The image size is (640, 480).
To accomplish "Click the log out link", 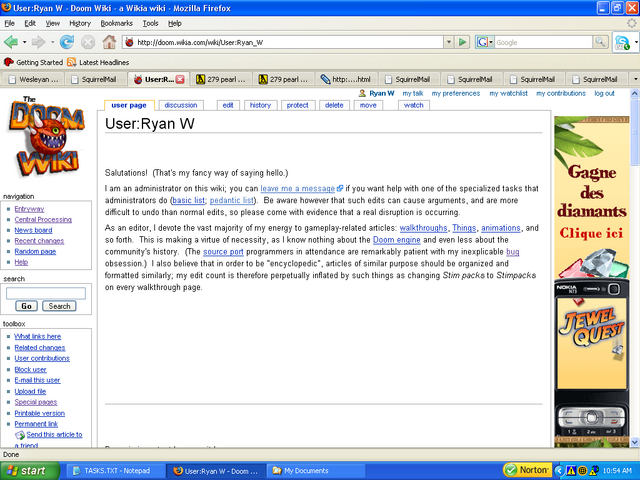I will pos(604,93).
